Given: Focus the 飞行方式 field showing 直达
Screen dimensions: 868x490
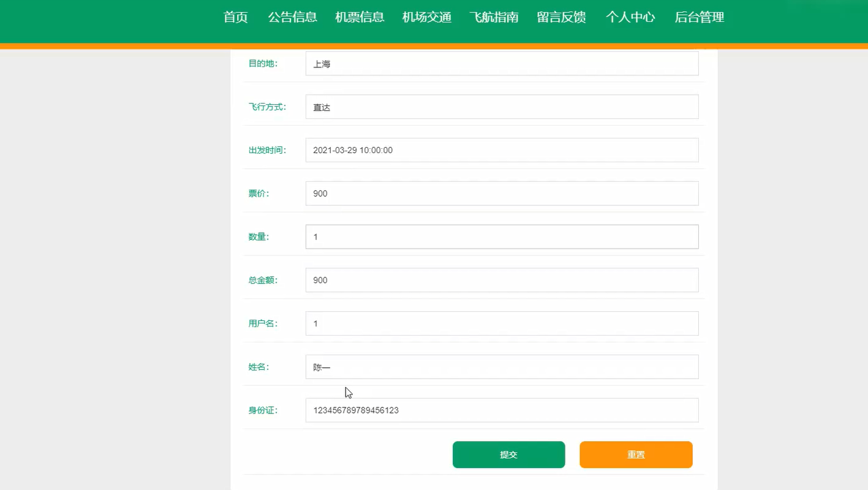Looking at the screenshot, I should point(502,107).
